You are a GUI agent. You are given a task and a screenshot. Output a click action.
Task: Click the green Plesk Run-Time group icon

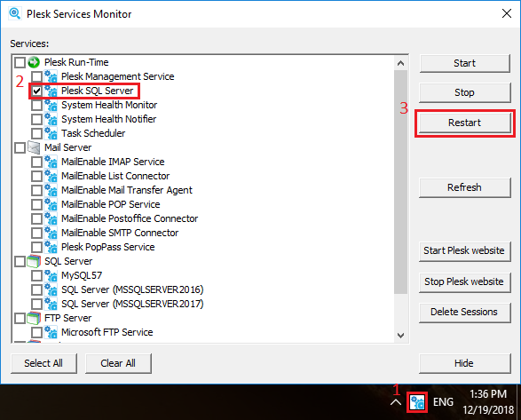click(34, 62)
